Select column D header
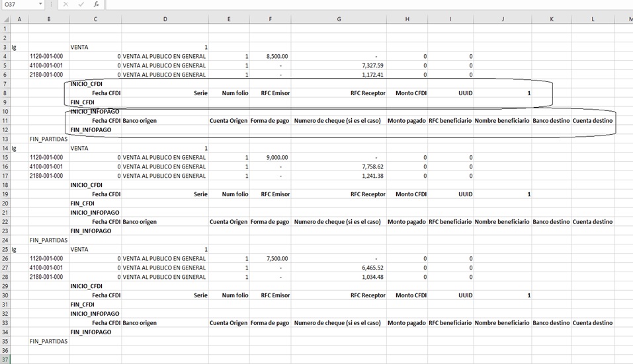 (165, 19)
